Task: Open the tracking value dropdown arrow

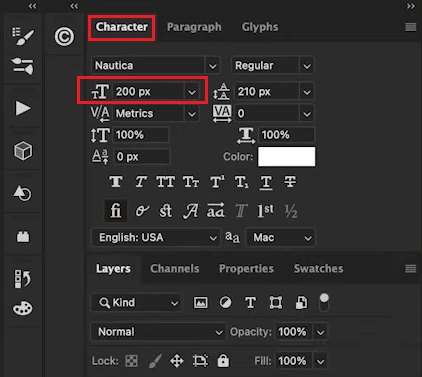Action: (x=307, y=114)
